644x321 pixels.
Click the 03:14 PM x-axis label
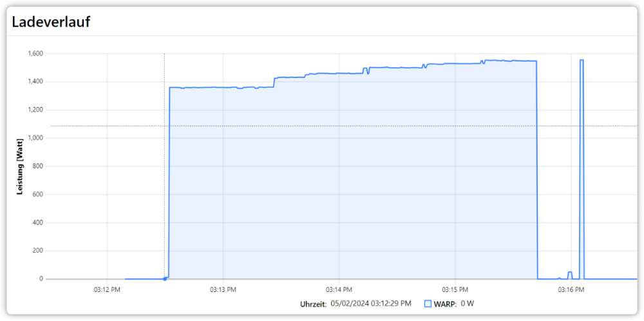click(x=339, y=289)
